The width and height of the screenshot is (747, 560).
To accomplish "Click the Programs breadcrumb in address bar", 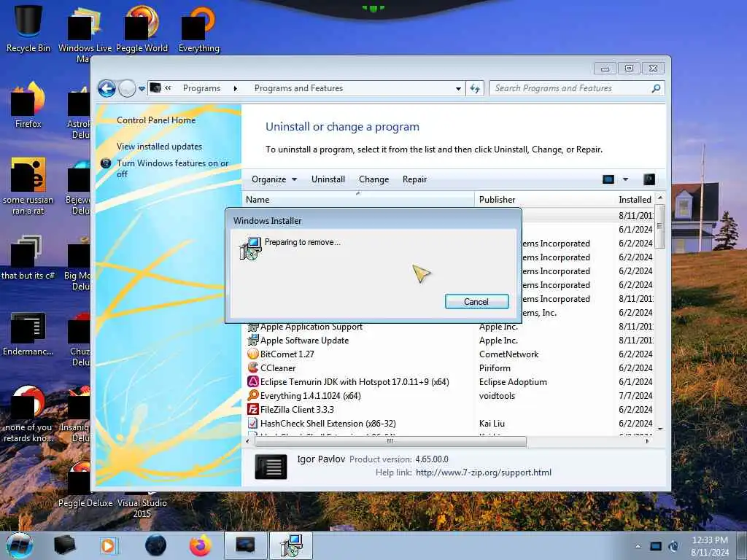I will click(201, 88).
